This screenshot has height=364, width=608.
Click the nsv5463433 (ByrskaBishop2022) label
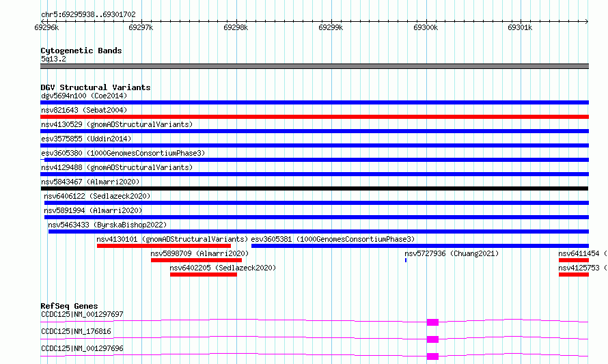pyautogui.click(x=107, y=225)
